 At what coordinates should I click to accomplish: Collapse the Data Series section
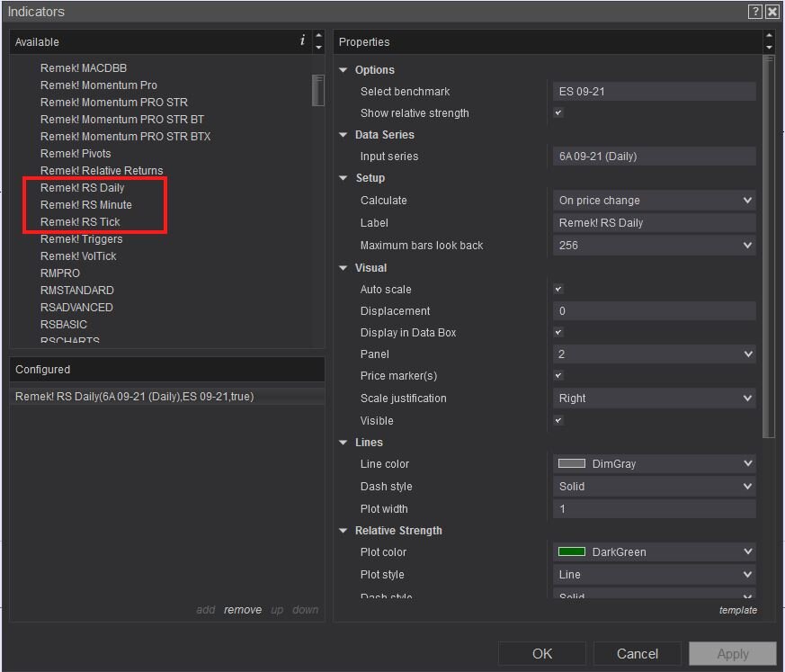pos(343,135)
